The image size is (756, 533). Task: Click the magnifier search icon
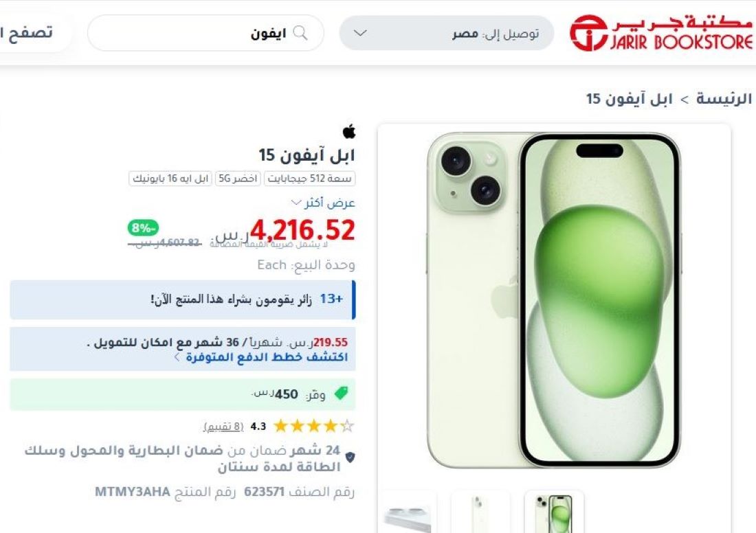(300, 33)
